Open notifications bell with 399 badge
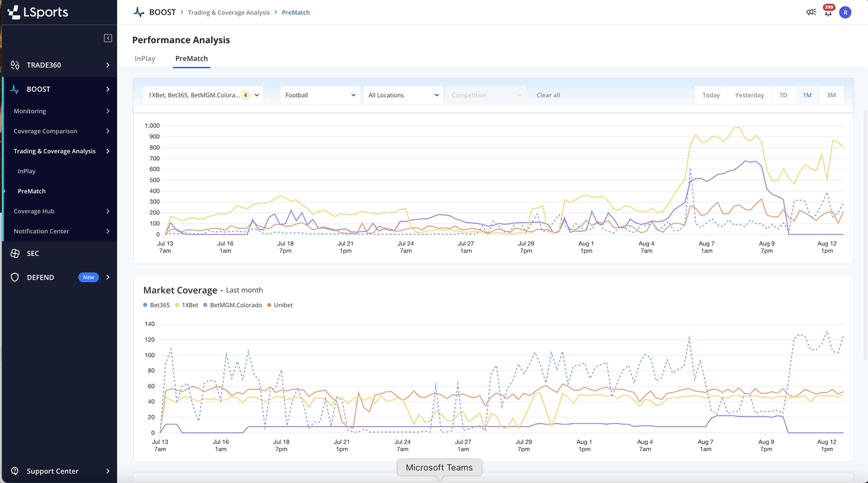 click(x=828, y=13)
